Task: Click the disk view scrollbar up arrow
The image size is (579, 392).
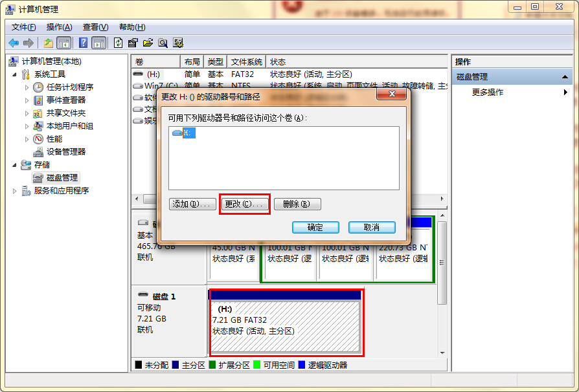Action: tap(442, 215)
